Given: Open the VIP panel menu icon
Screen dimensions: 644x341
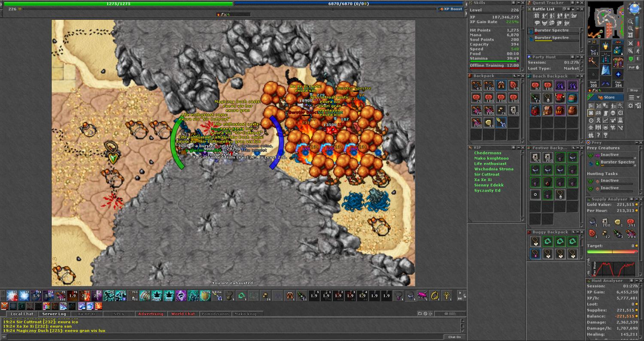Looking at the screenshot, I should [x=513, y=148].
